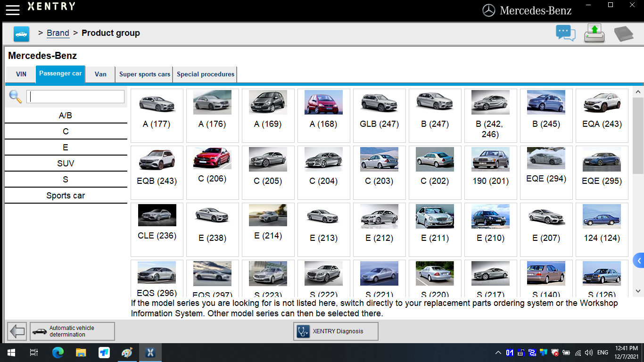Switch to the Van tab

100,74
